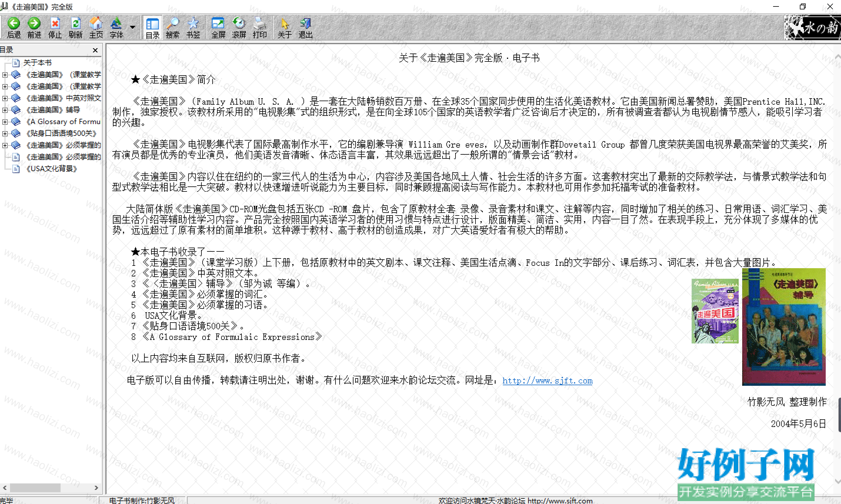
Task: Click list item 2 中英对照文本
Action: click(195, 273)
